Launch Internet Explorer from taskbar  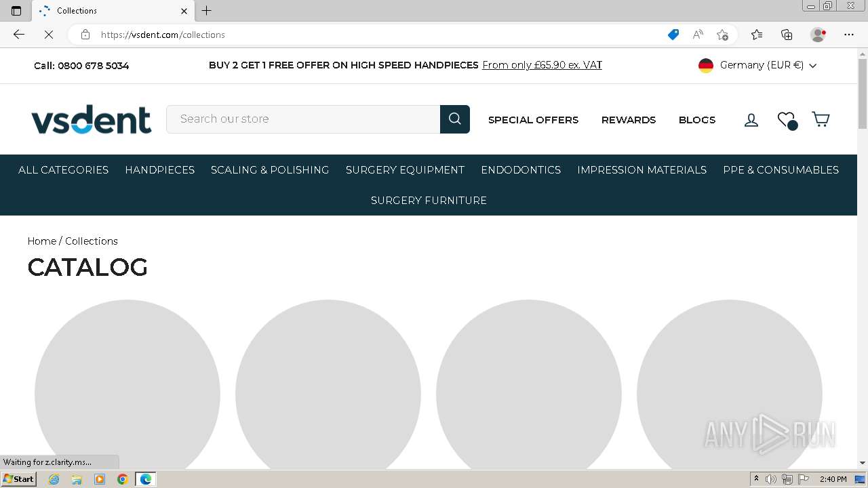click(54, 479)
